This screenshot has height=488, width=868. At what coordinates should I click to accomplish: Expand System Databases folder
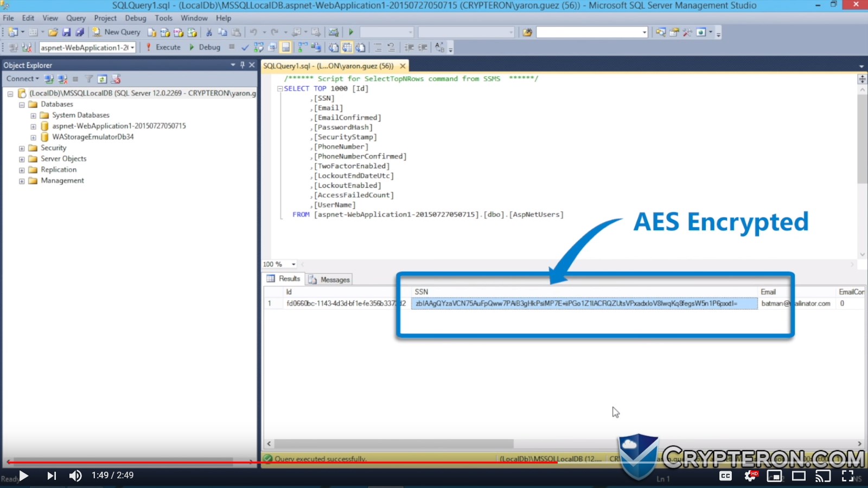[x=33, y=115]
